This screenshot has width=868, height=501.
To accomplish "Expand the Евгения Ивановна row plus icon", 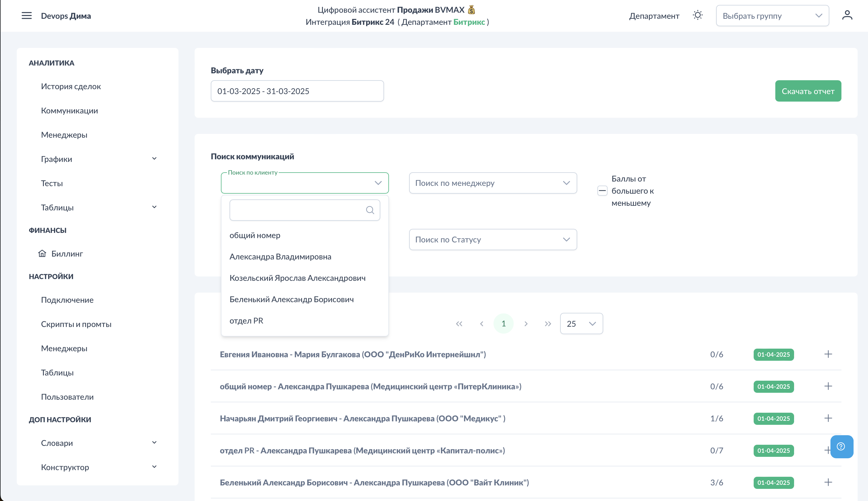I will [x=828, y=354].
